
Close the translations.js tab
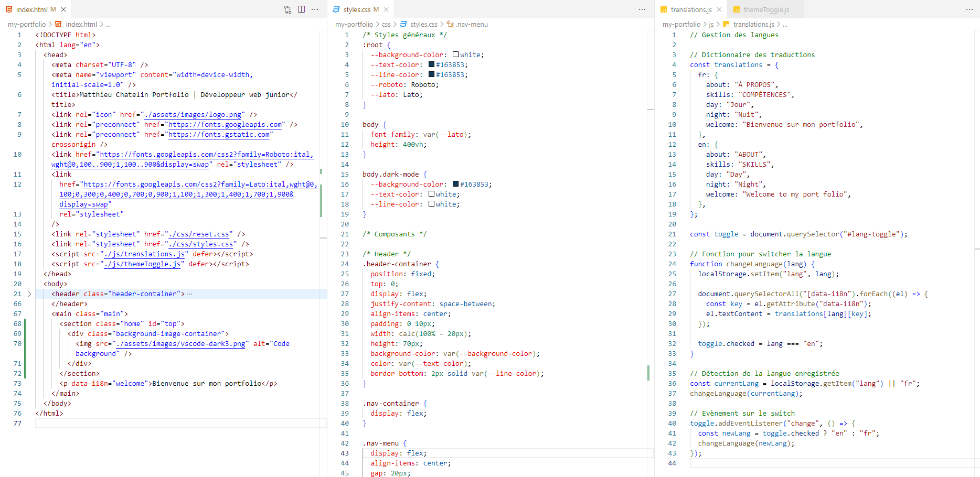pyautogui.click(x=719, y=9)
